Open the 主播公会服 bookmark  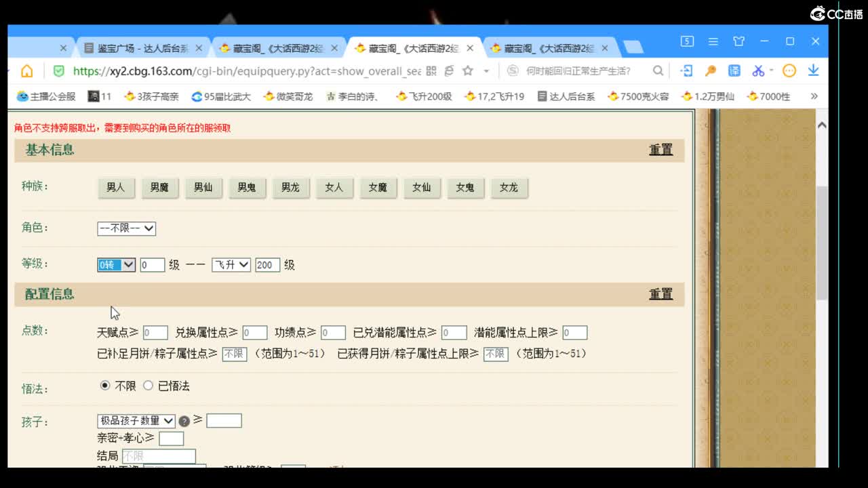(46, 96)
